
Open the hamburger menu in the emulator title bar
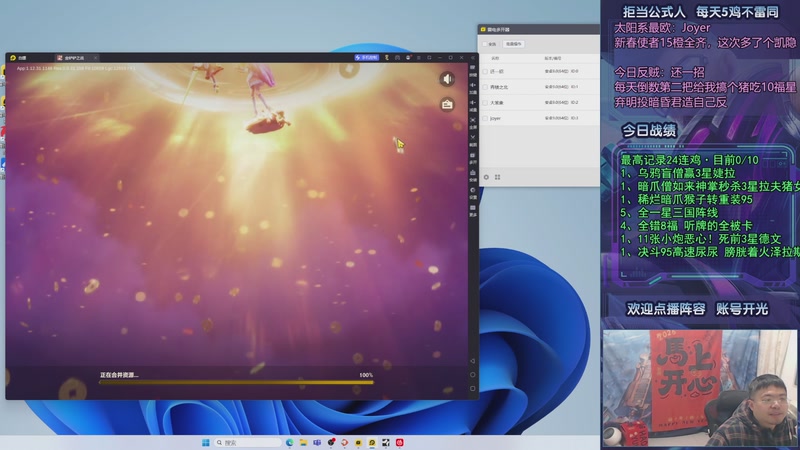click(419, 58)
